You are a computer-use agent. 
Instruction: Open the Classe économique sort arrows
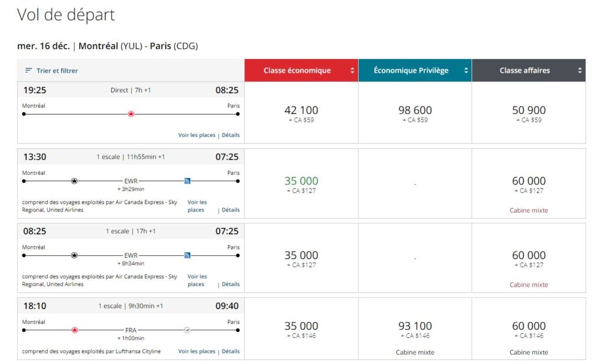coord(353,70)
